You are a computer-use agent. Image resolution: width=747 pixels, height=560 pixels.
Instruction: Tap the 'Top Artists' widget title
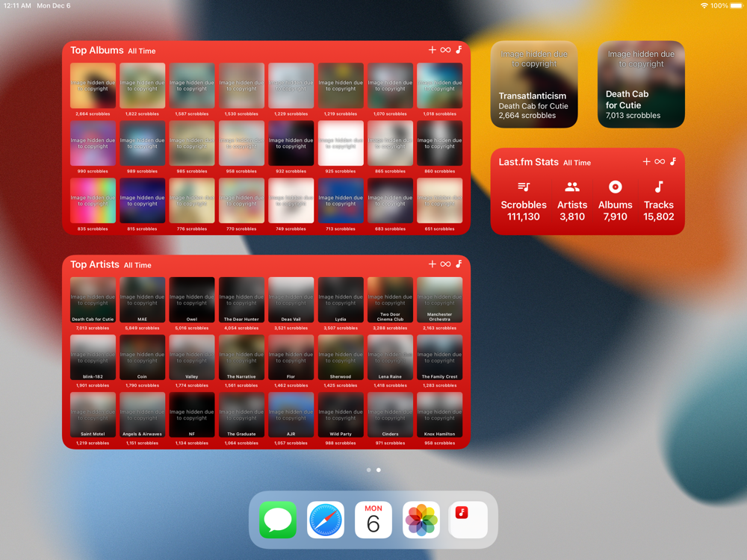95,265
